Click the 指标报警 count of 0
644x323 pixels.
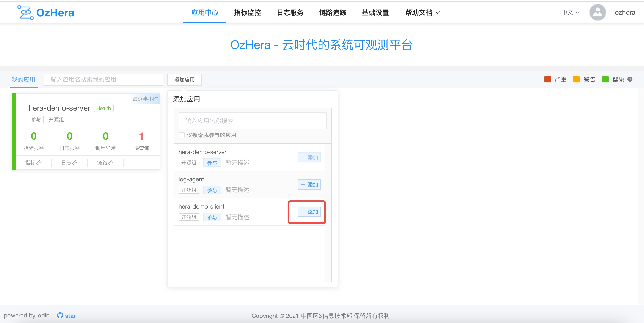point(33,136)
